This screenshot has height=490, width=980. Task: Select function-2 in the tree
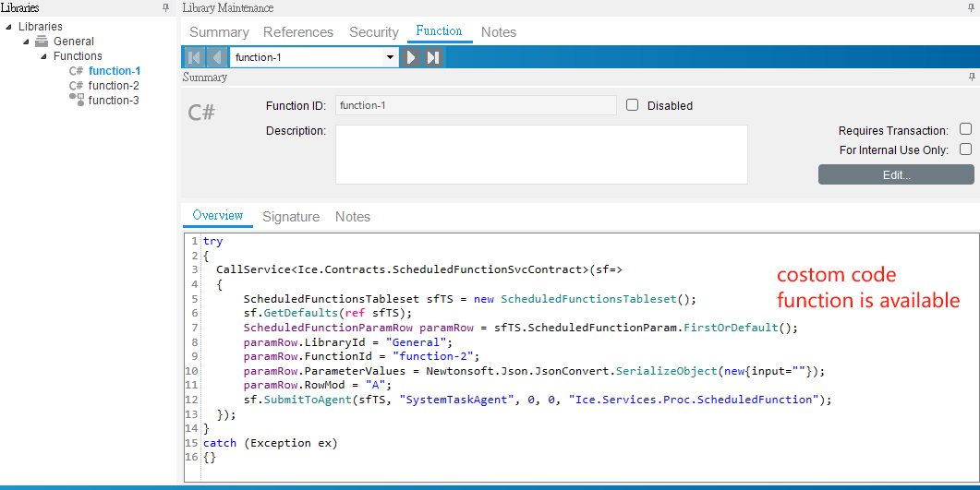click(x=114, y=86)
